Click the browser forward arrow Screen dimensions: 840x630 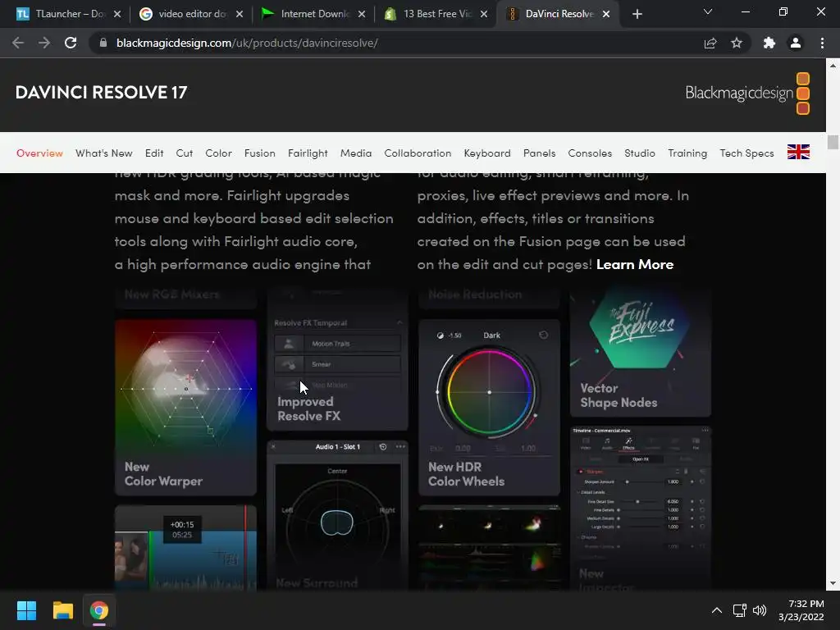(x=44, y=43)
